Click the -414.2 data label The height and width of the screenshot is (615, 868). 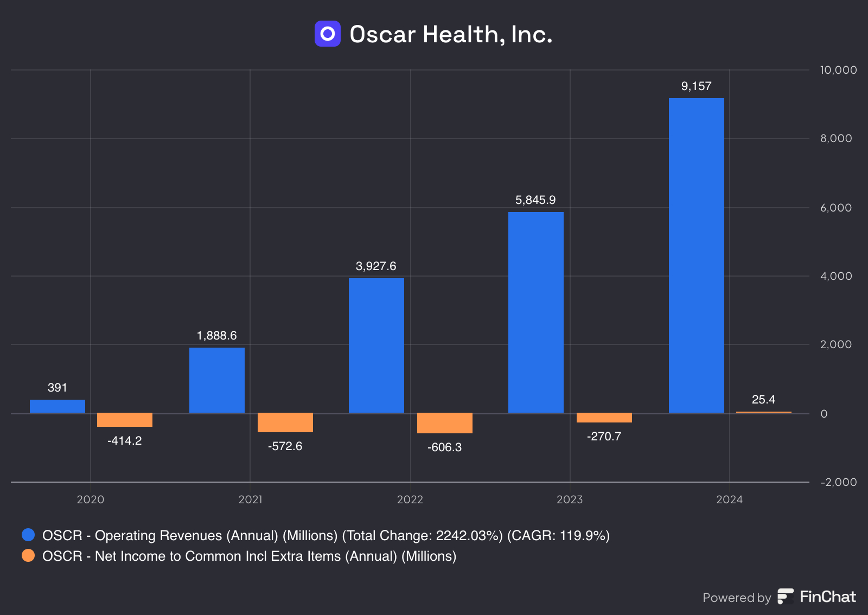(125, 441)
